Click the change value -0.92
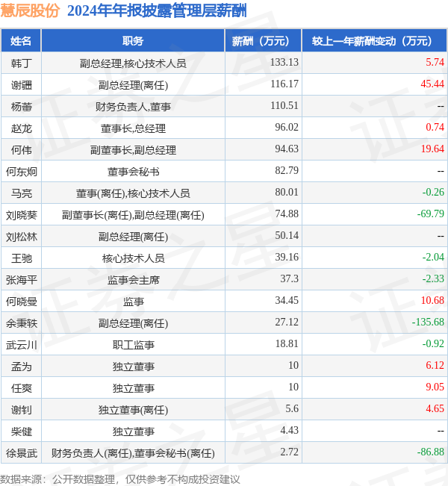 point(433,343)
